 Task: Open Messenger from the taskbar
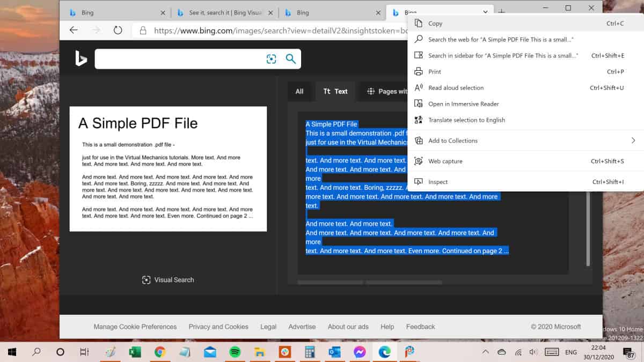tap(360, 352)
